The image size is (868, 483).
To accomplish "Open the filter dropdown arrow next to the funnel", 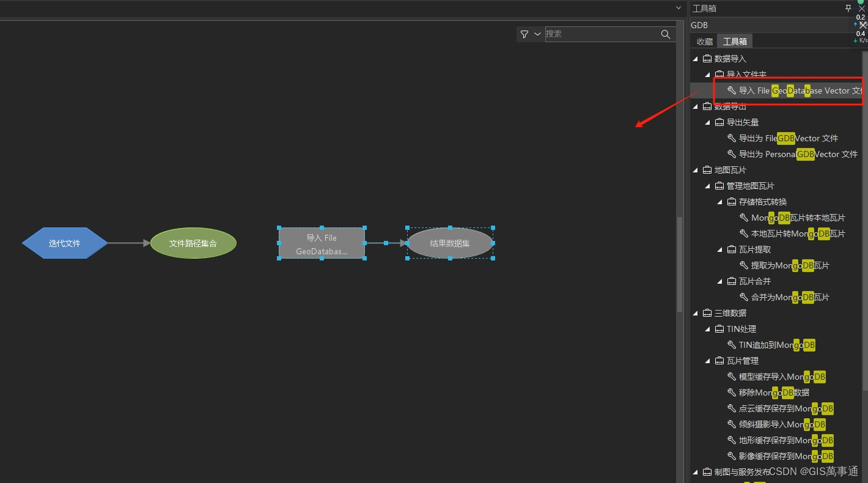I will (537, 34).
